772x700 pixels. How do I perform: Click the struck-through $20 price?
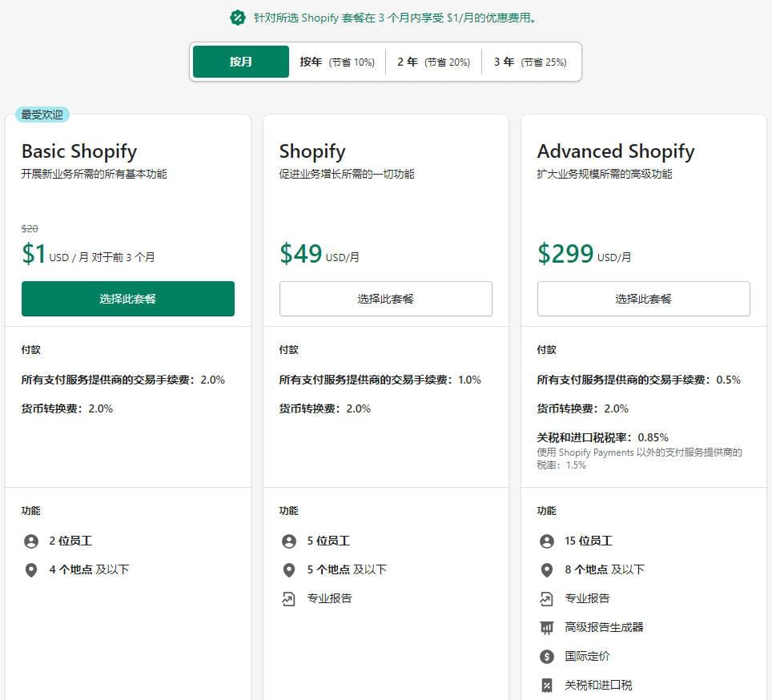pyautogui.click(x=30, y=229)
